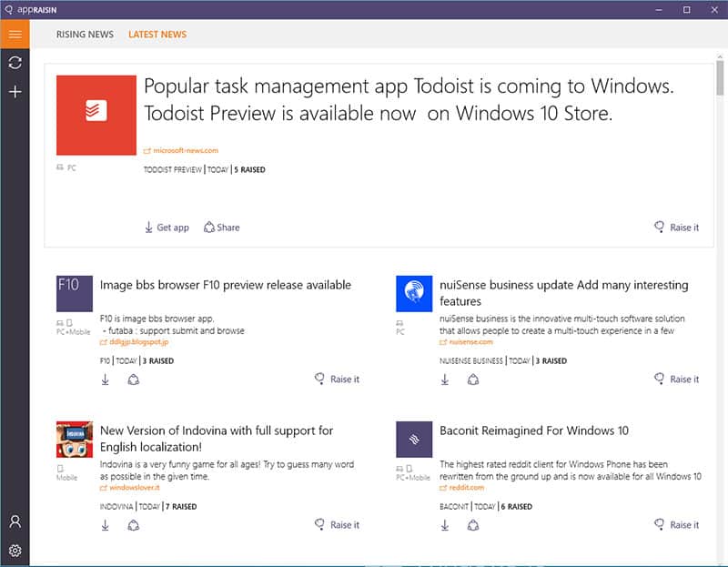
Task: Raise the Baconit story
Action: pos(676,525)
